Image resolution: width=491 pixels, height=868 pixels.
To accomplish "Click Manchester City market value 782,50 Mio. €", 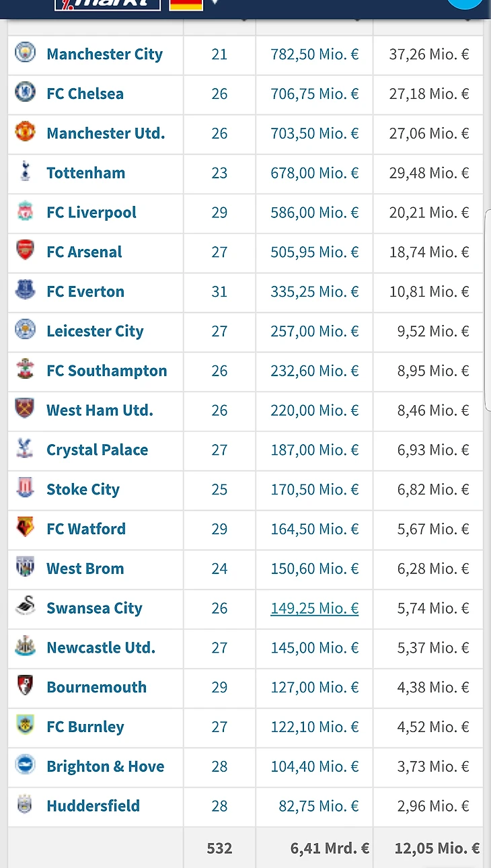I will (x=314, y=55).
